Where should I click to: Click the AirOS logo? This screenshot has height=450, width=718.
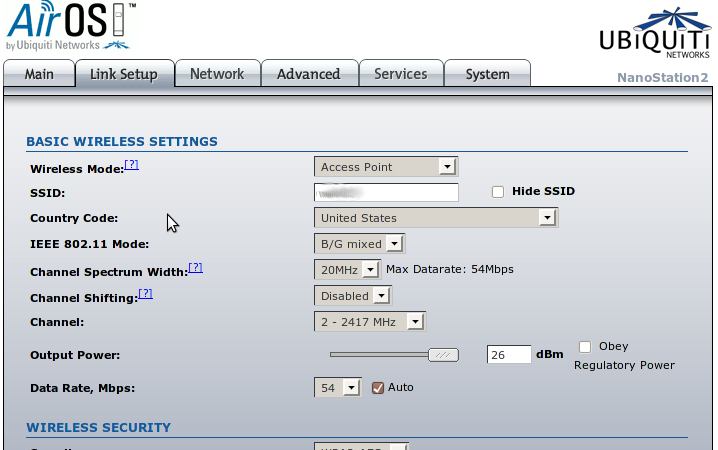click(71, 26)
